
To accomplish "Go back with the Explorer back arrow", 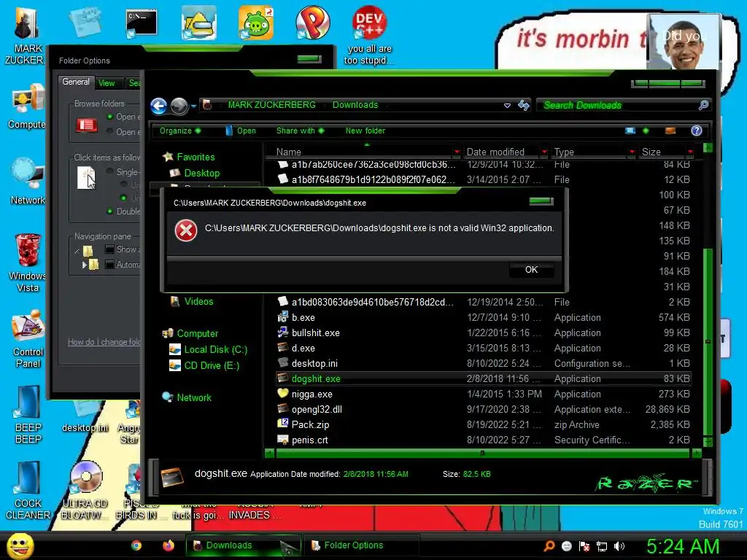I will click(158, 106).
